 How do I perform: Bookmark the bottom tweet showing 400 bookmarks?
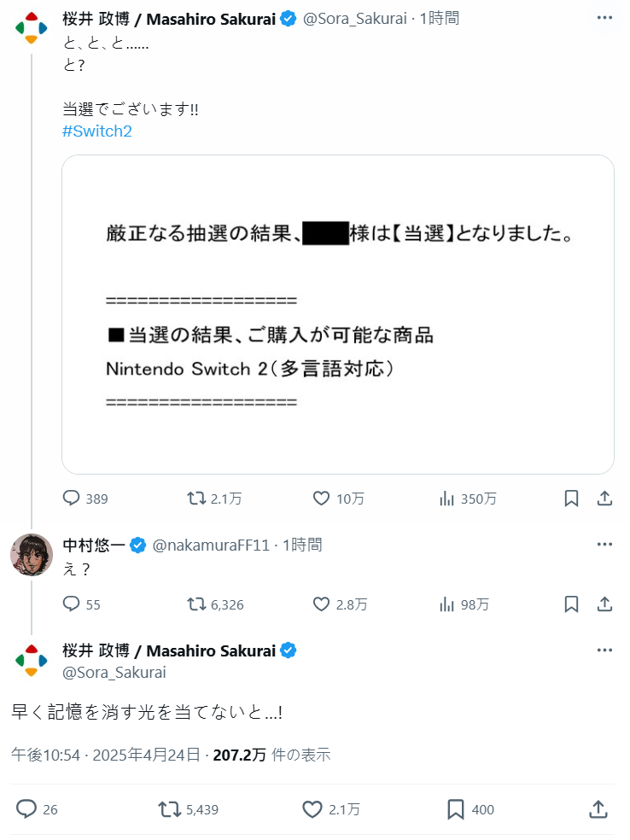point(456,809)
